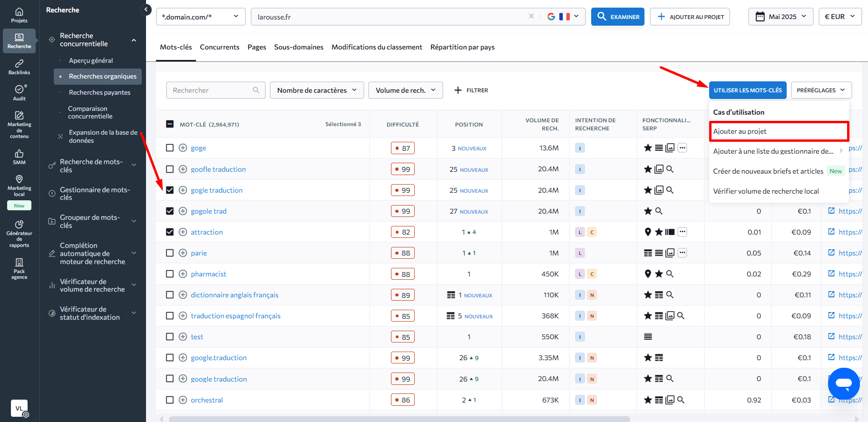Image resolution: width=868 pixels, height=422 pixels.
Task: Sort by the Difficulté column header
Action: (403, 125)
